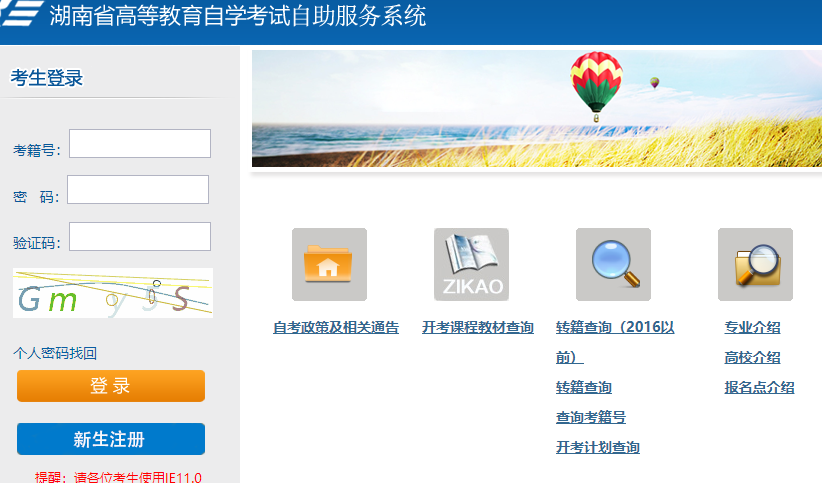Open 查询考籍号 link
This screenshot has width=822, height=483.
pyautogui.click(x=591, y=417)
